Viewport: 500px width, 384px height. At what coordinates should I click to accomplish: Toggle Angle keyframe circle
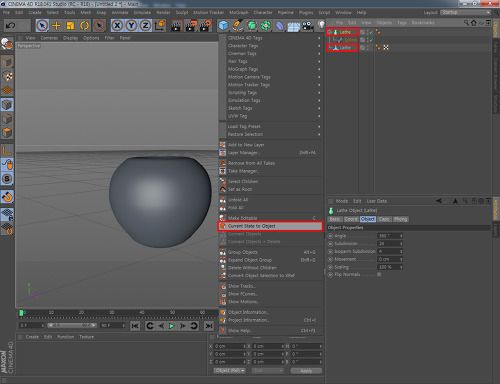point(331,236)
